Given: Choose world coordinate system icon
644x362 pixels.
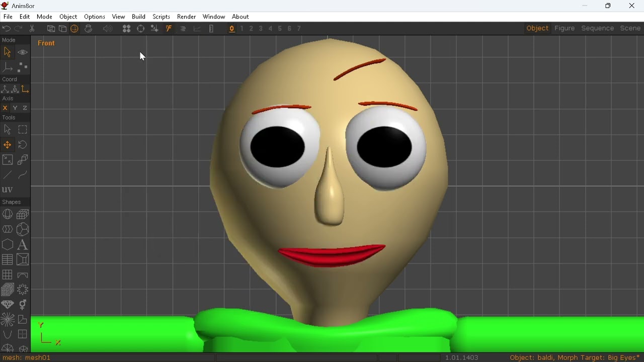Looking at the screenshot, I should (5, 89).
